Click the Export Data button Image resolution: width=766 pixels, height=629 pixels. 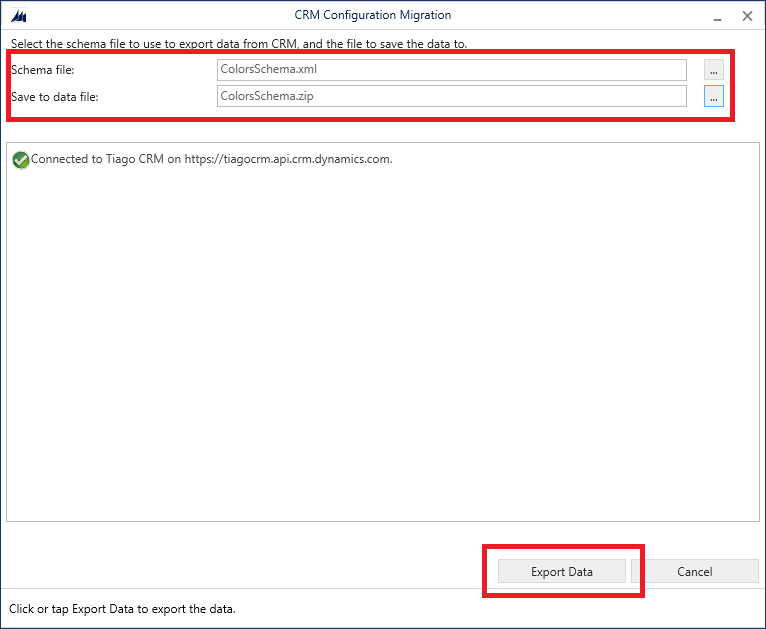point(561,572)
